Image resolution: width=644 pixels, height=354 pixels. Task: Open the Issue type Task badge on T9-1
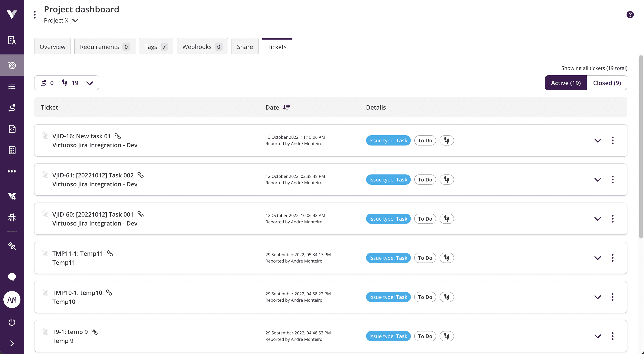click(388, 336)
